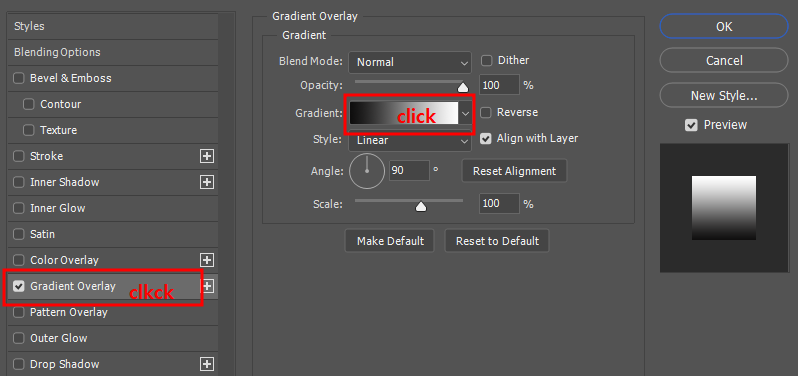Click the Reset Alignment button
This screenshot has height=376, width=798.
pos(514,171)
